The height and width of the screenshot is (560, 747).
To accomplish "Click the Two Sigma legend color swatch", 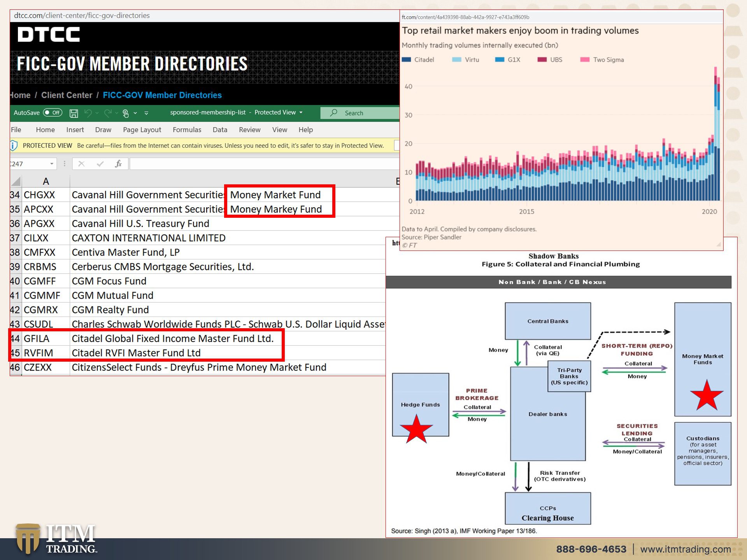I will click(x=585, y=59).
